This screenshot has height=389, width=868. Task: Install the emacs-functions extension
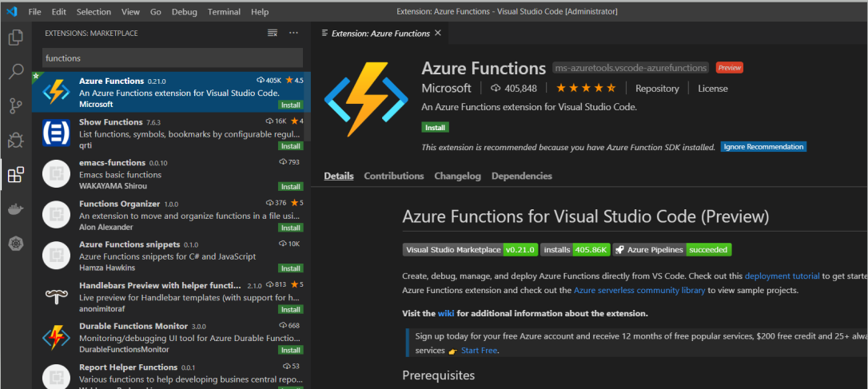291,186
